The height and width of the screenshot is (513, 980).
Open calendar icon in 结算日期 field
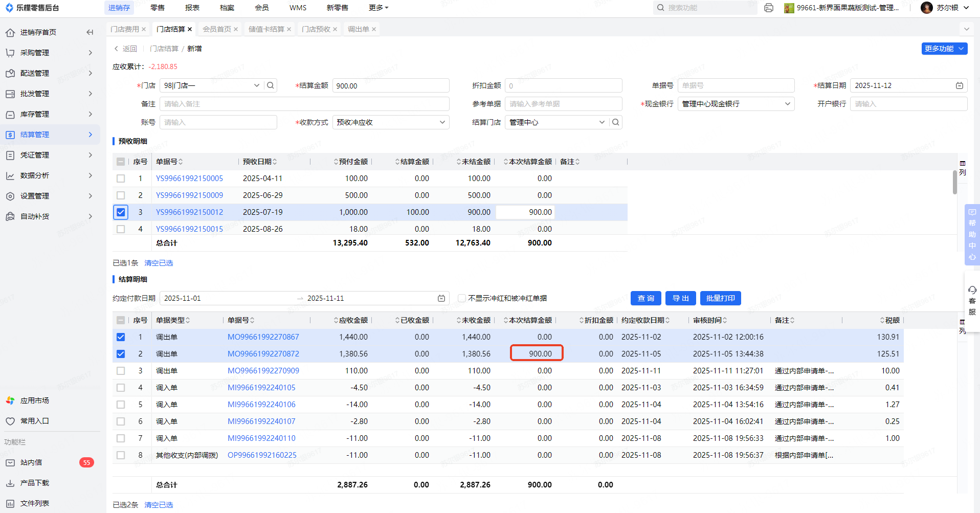[x=959, y=85]
